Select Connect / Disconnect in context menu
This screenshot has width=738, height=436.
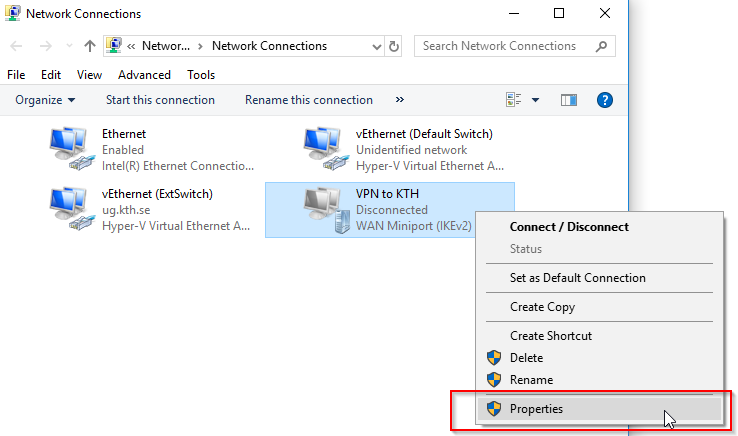pyautogui.click(x=569, y=227)
